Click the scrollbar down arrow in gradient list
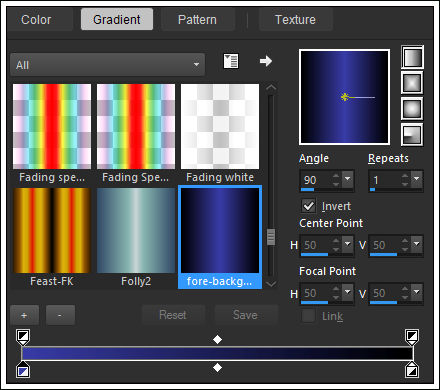 [x=271, y=284]
